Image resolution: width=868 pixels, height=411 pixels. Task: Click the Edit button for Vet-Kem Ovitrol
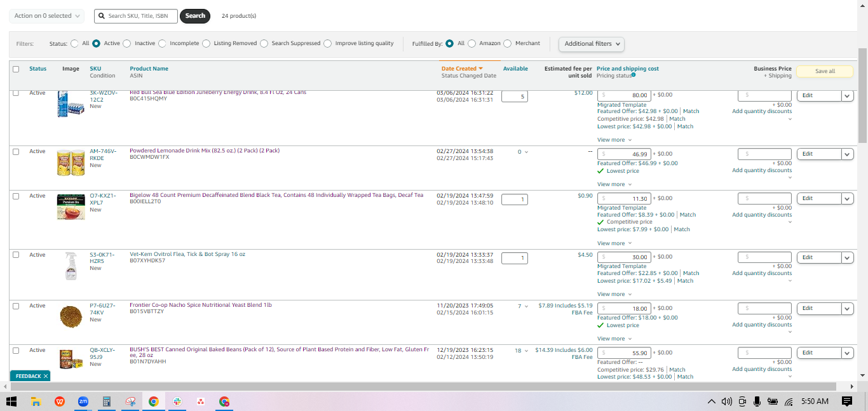(x=819, y=257)
